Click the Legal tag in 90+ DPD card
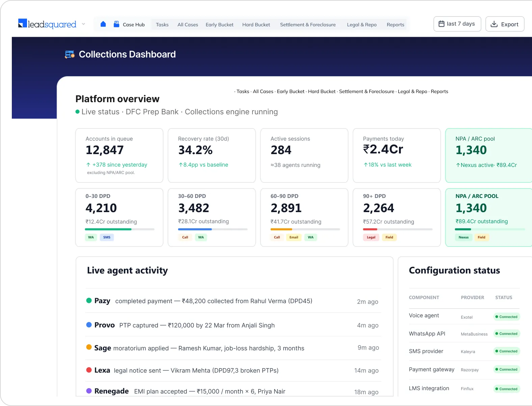Viewport: 532px width, 406px height. pos(371,237)
